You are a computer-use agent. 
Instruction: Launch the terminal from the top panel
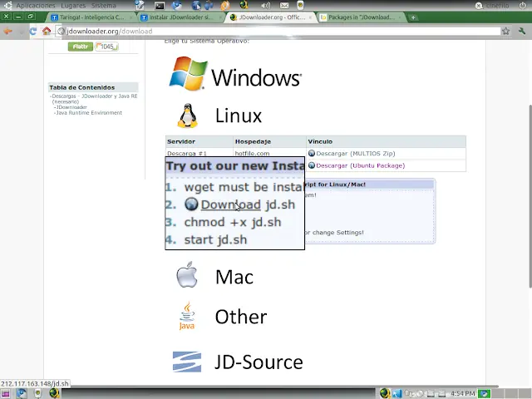click(x=160, y=6)
